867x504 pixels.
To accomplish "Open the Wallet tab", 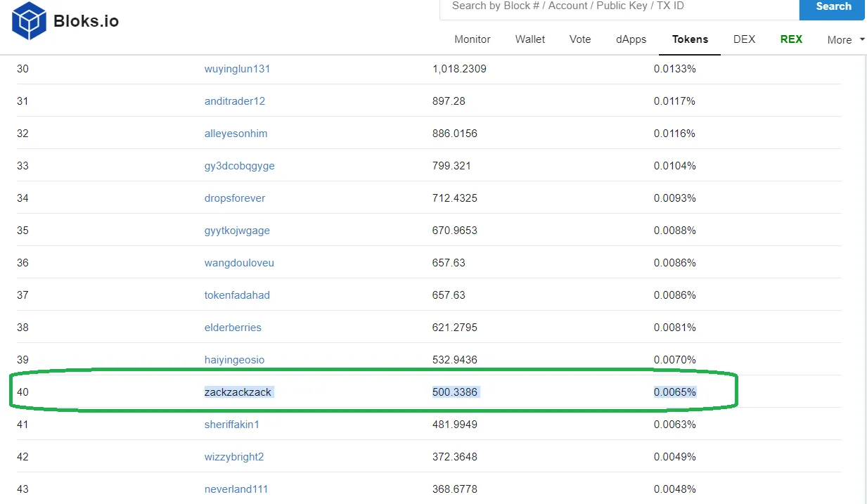I will tap(530, 39).
